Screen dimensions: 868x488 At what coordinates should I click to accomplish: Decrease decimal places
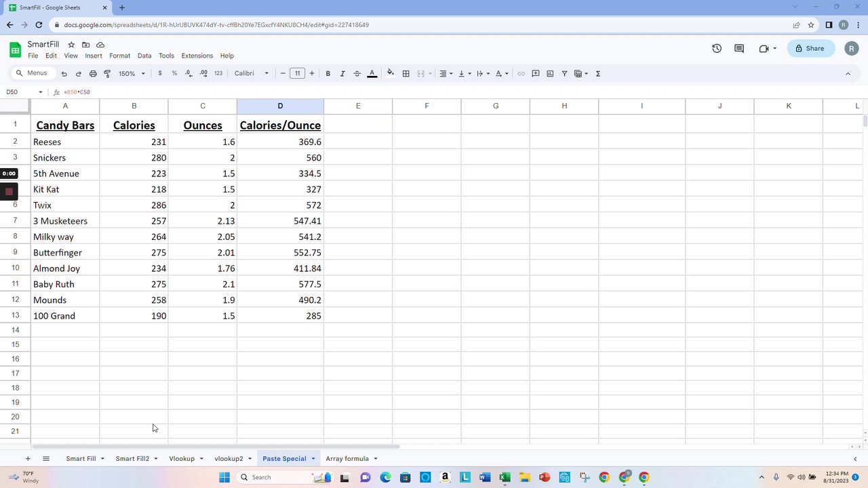tap(189, 73)
